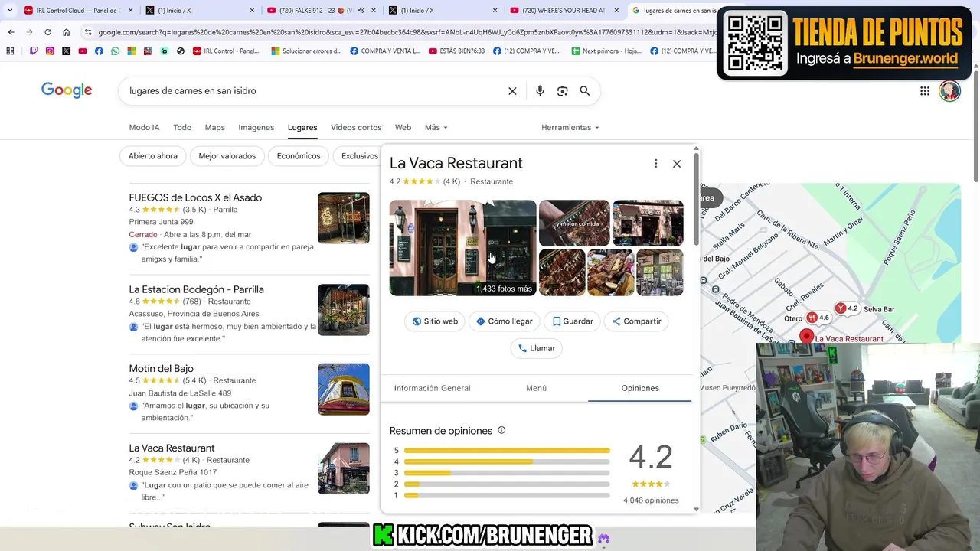Go back with the browser back arrow
This screenshot has width=980, height=551.
click(x=11, y=32)
